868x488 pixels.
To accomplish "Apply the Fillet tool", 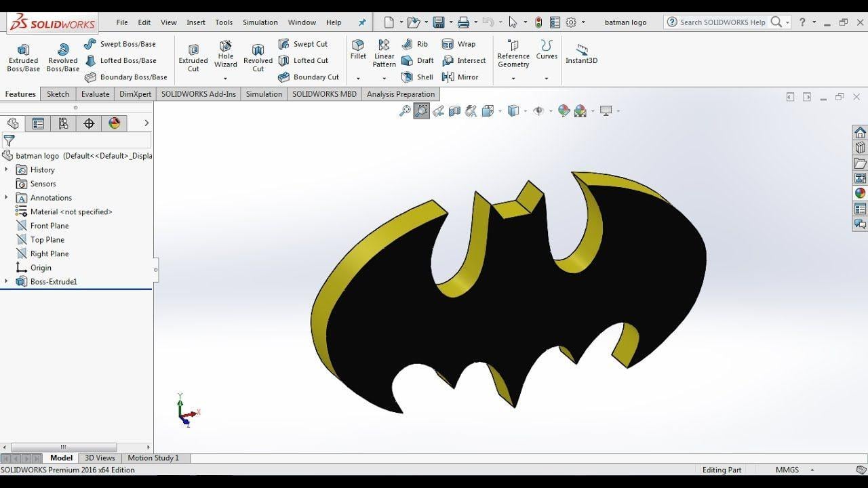I will coord(358,50).
